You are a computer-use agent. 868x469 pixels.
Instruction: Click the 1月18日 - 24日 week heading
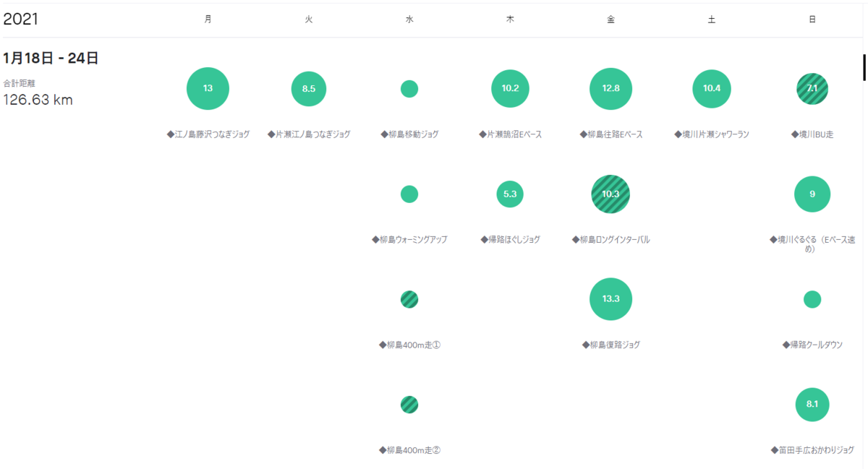tap(51, 59)
